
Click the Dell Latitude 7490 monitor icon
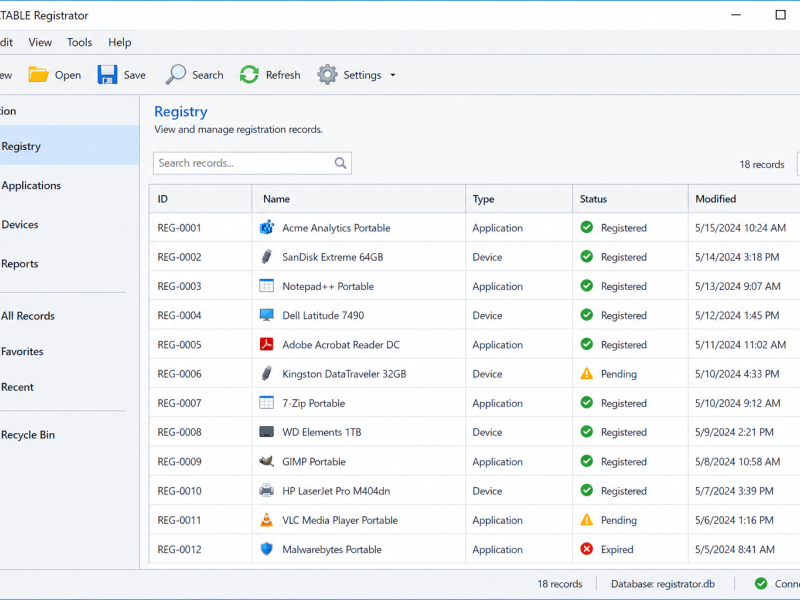pyautogui.click(x=266, y=315)
